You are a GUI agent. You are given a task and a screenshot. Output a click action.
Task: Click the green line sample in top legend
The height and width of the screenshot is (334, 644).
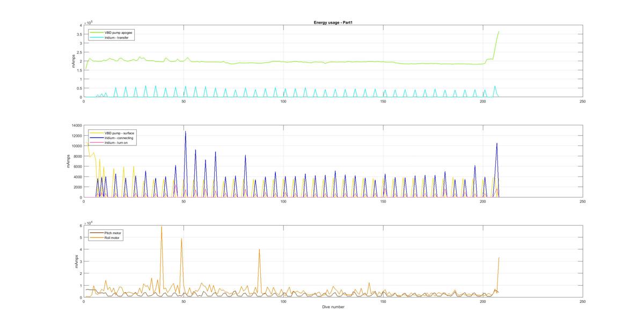[x=96, y=32]
